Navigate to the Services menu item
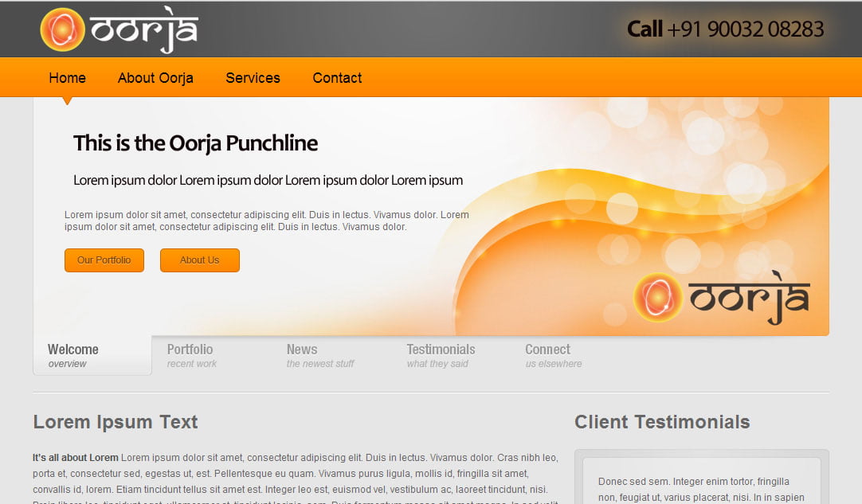Viewport: 862px width, 504px height. click(253, 77)
